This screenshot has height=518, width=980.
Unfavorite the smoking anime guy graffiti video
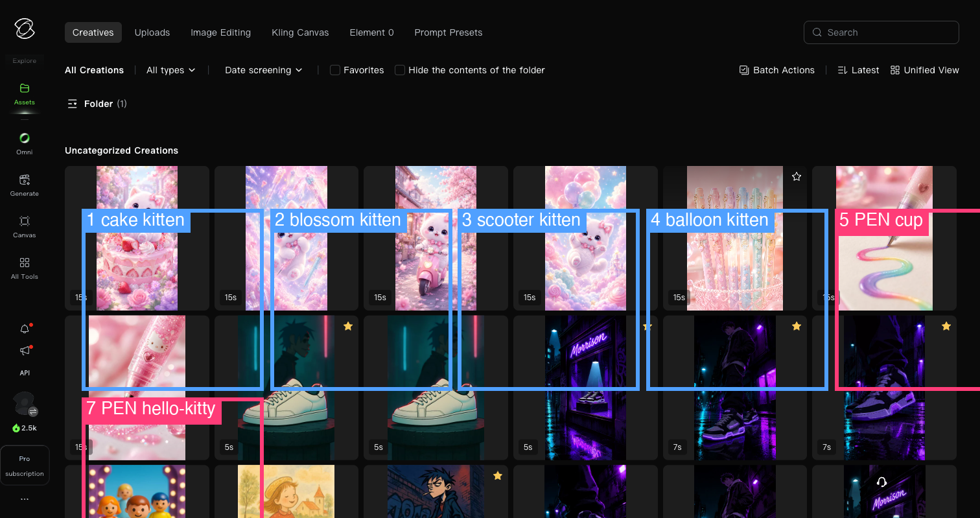coord(498,476)
